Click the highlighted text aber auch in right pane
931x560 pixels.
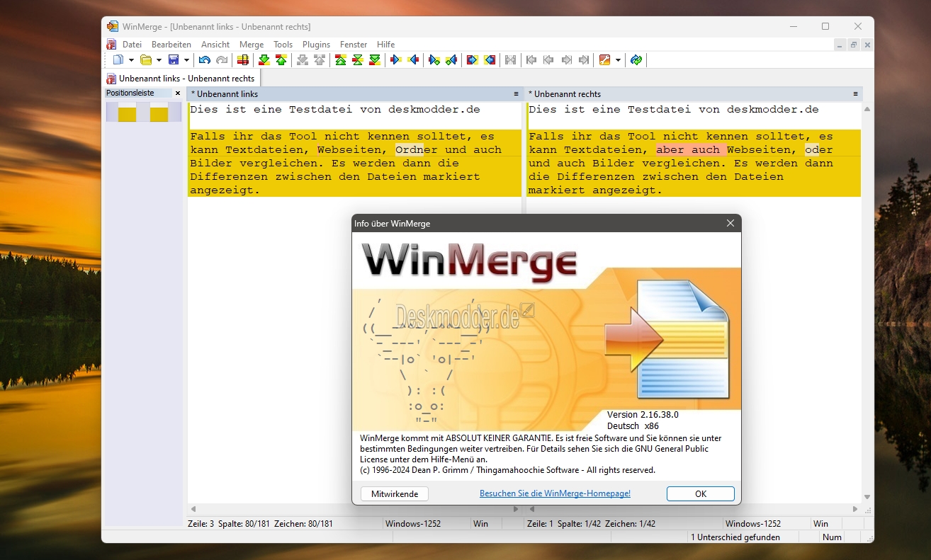[688, 149]
